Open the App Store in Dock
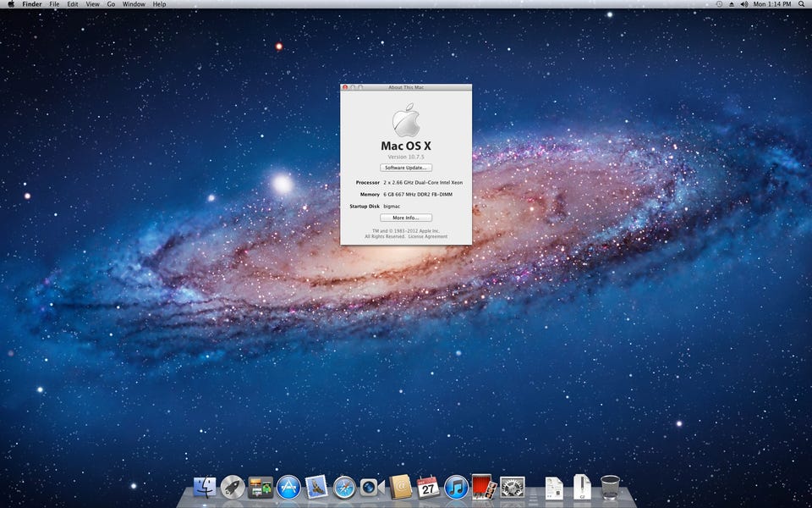This screenshot has height=508, width=812. [288, 487]
